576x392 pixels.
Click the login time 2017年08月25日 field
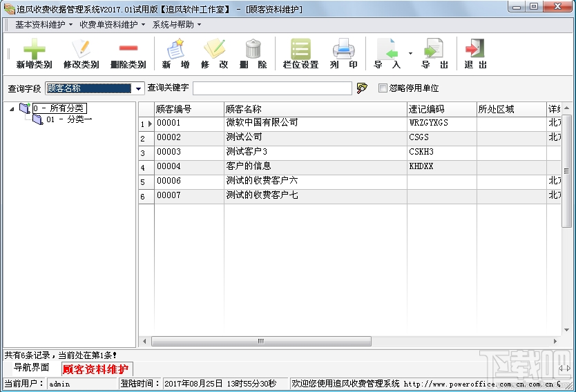pyautogui.click(x=225, y=384)
